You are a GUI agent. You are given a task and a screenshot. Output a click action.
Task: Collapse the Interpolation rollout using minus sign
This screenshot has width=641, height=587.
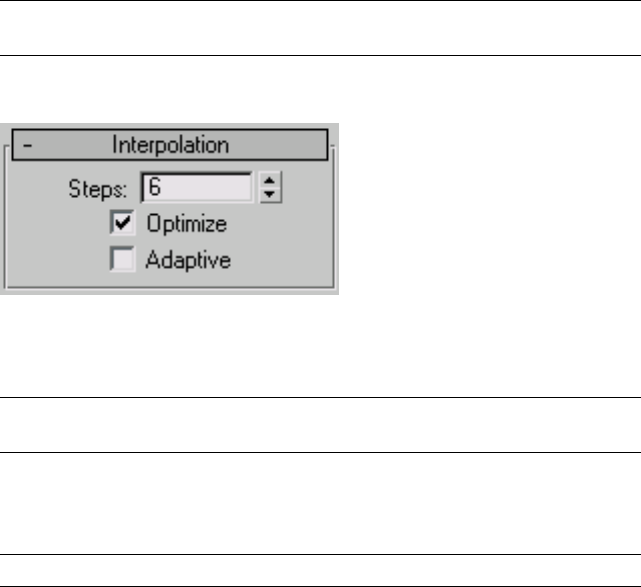coord(27,145)
